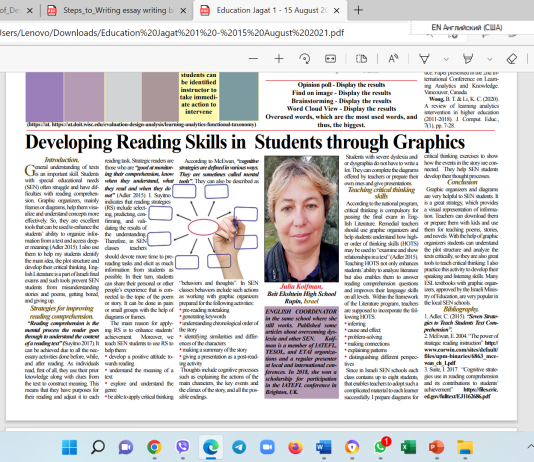This screenshot has height=462, width=534.
Task: Click the ENGLISH COORDINATOR bio box
Action: pyautogui.click(x=301, y=352)
